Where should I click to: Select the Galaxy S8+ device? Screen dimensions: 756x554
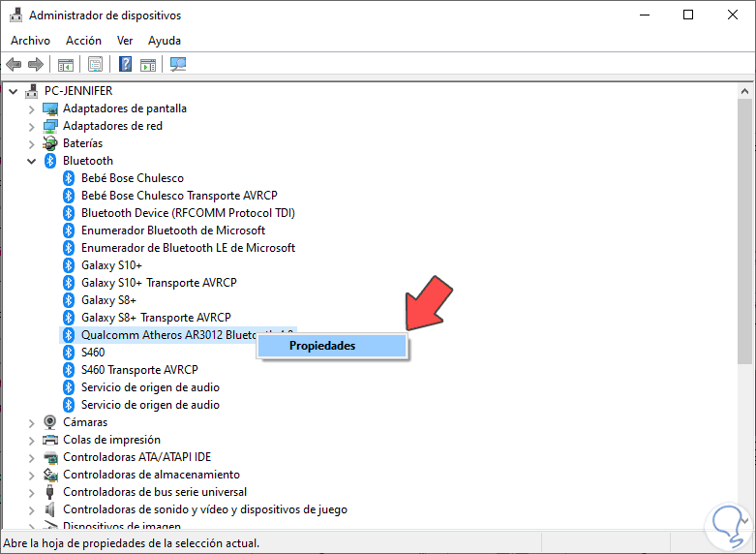pyautogui.click(x=109, y=300)
